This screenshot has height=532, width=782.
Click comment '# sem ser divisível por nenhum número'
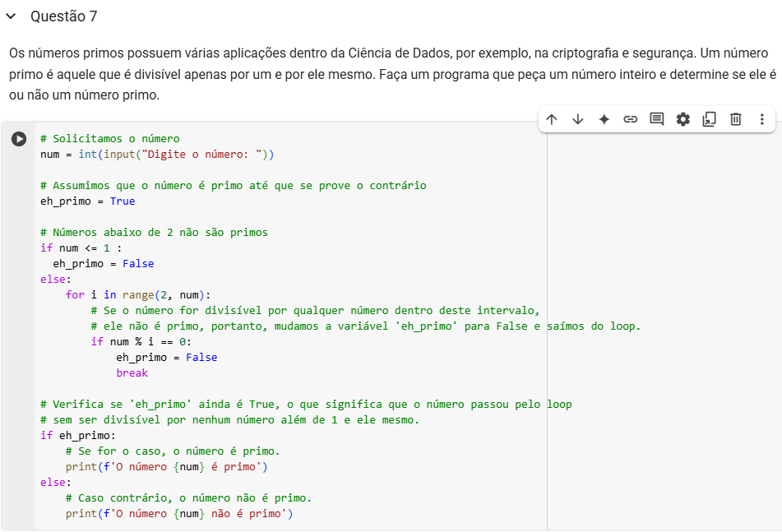[230, 420]
